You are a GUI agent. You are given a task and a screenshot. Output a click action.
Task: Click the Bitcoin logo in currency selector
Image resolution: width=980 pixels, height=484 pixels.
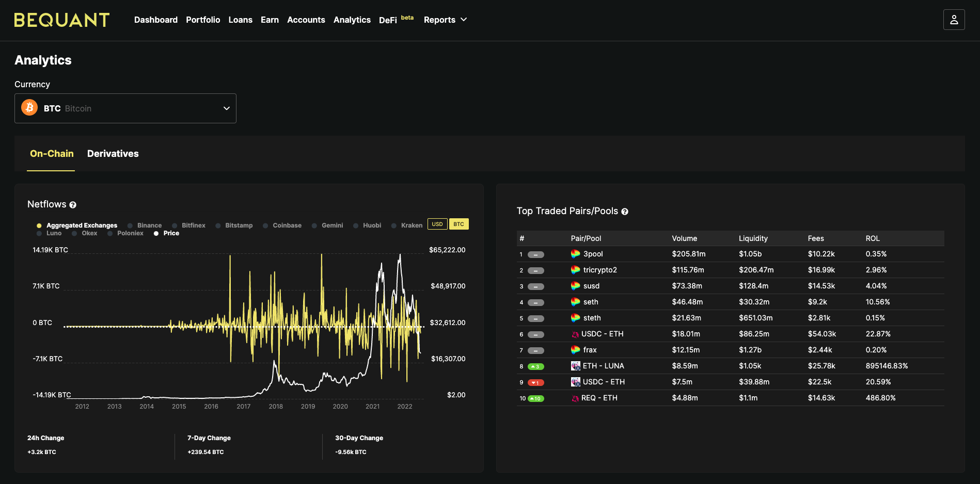click(x=29, y=108)
